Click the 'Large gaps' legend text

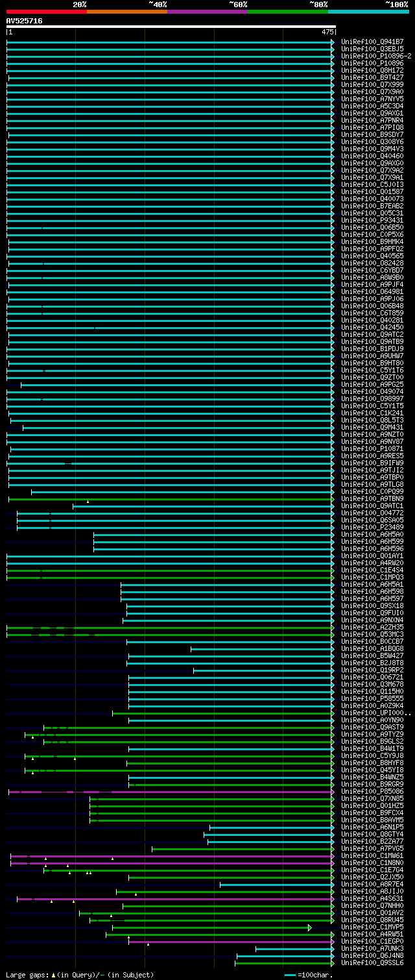[28, 975]
